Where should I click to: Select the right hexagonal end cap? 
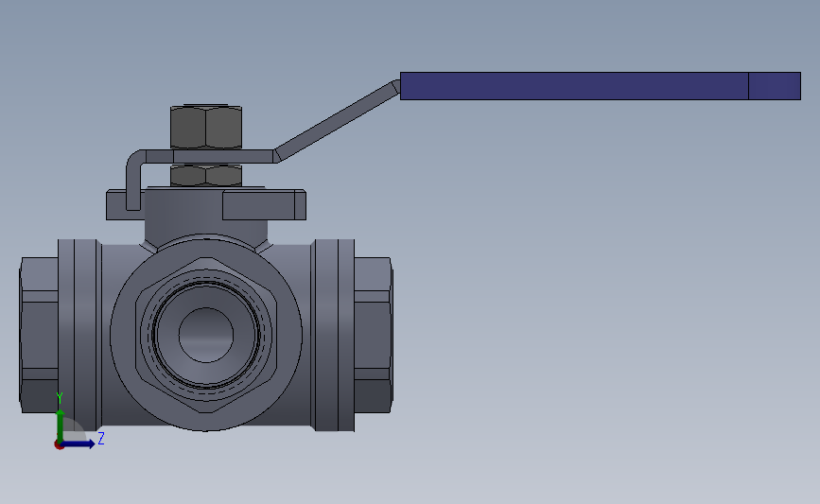374,335
